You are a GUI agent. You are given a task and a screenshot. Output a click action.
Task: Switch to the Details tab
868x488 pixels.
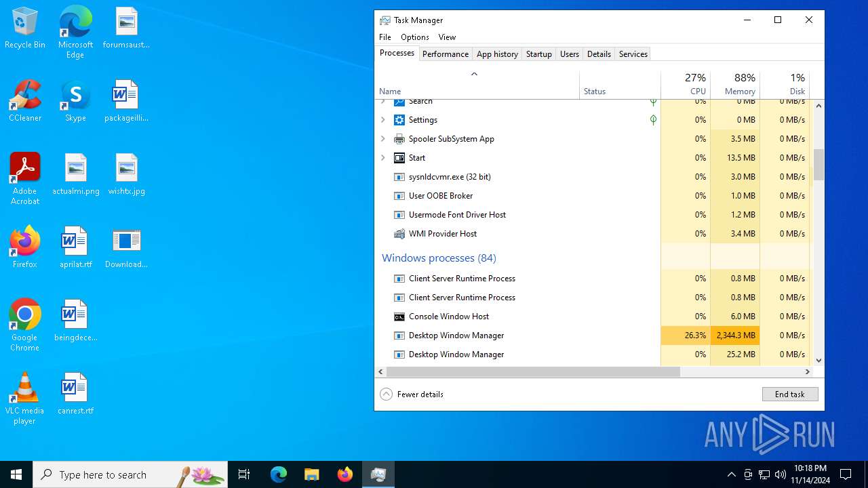point(599,54)
